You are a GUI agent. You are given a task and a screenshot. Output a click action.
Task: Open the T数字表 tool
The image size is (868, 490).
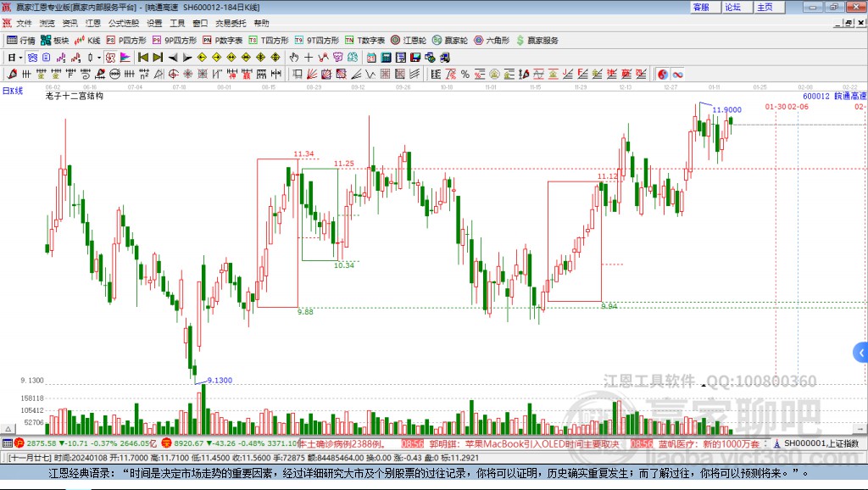[364, 41]
